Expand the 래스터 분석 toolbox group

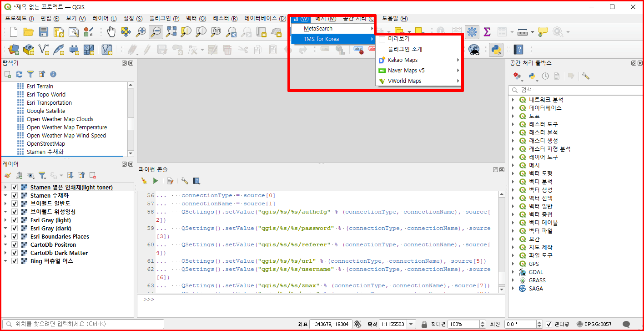coord(513,132)
